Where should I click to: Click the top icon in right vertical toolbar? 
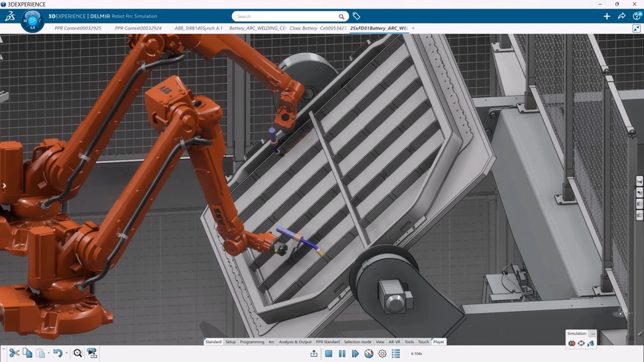click(639, 181)
